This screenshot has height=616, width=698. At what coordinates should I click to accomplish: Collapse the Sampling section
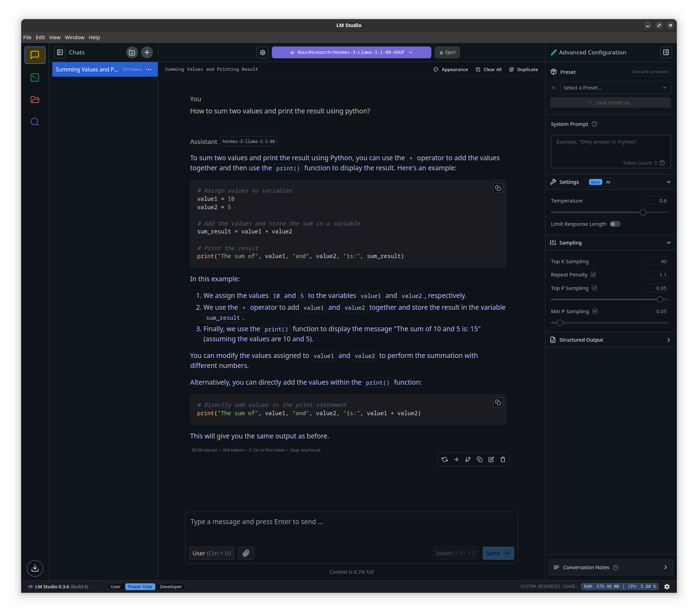click(669, 242)
